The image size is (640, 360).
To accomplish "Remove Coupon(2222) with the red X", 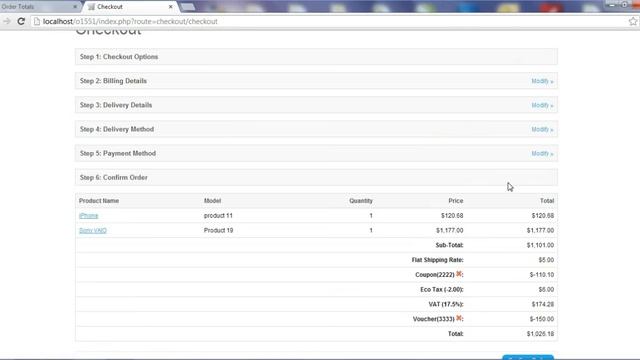I will pyautogui.click(x=459, y=274).
